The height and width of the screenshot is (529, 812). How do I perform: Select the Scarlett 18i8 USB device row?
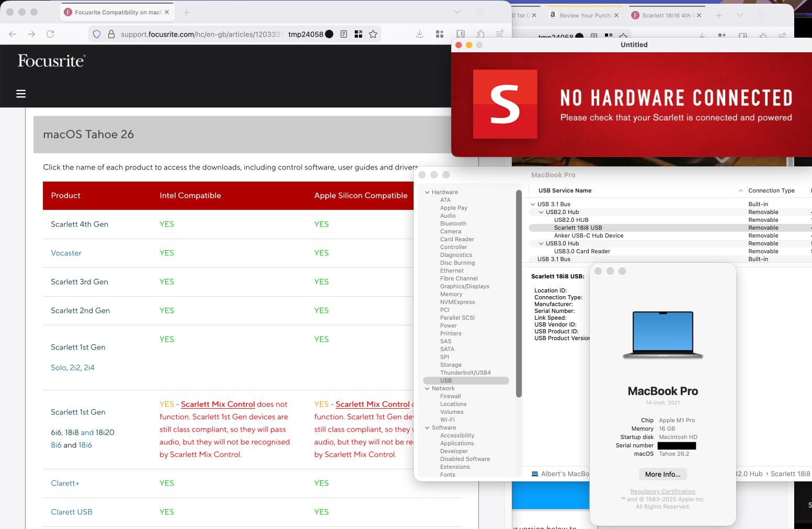(670, 228)
